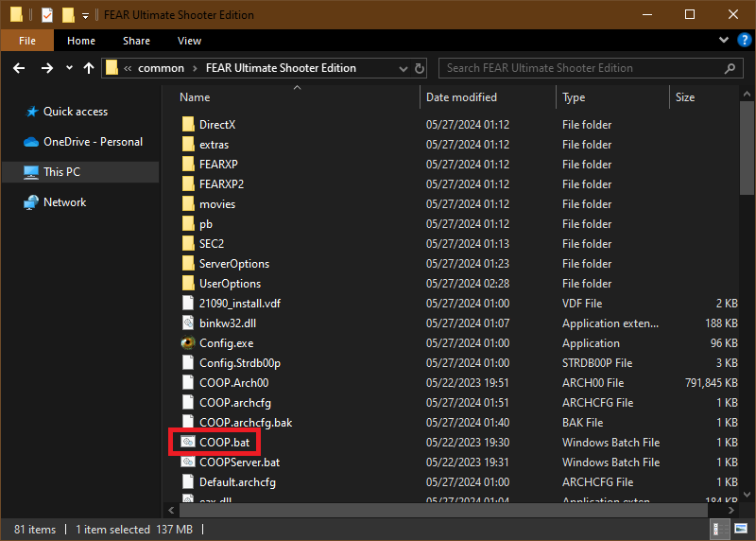
Task: Click the search magnifier icon
Action: coord(730,68)
